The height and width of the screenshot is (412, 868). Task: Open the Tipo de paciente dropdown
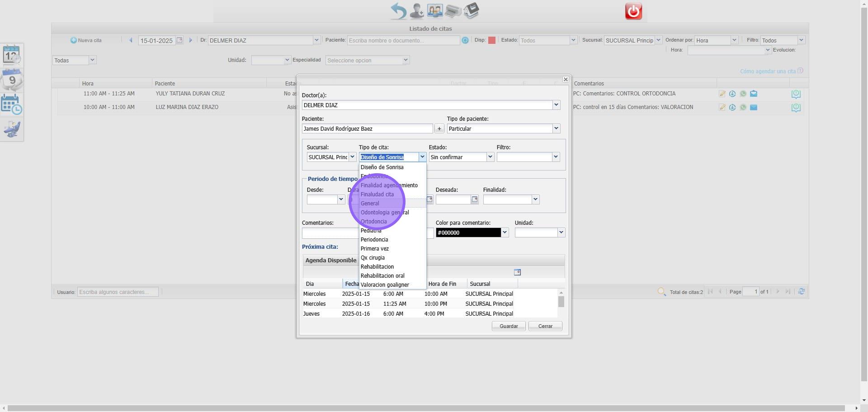tap(556, 129)
